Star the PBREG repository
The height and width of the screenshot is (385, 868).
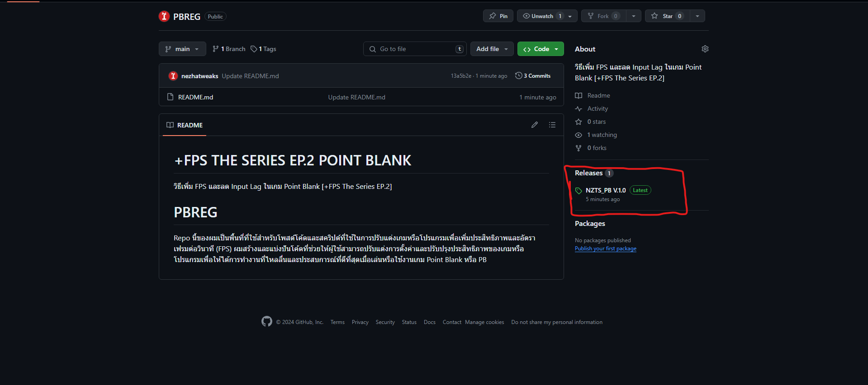pos(668,16)
